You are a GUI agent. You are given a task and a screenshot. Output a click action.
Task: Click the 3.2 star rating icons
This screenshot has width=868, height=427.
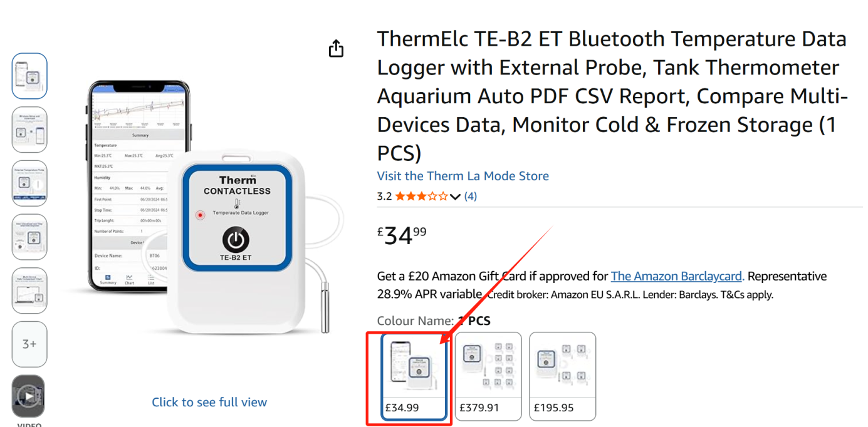click(x=421, y=197)
